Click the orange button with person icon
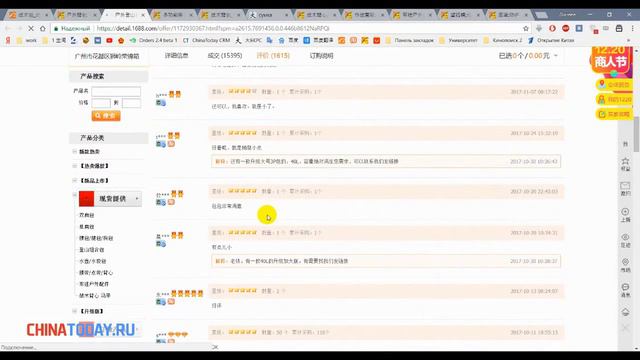This screenshot has height=360, width=640. [613, 99]
